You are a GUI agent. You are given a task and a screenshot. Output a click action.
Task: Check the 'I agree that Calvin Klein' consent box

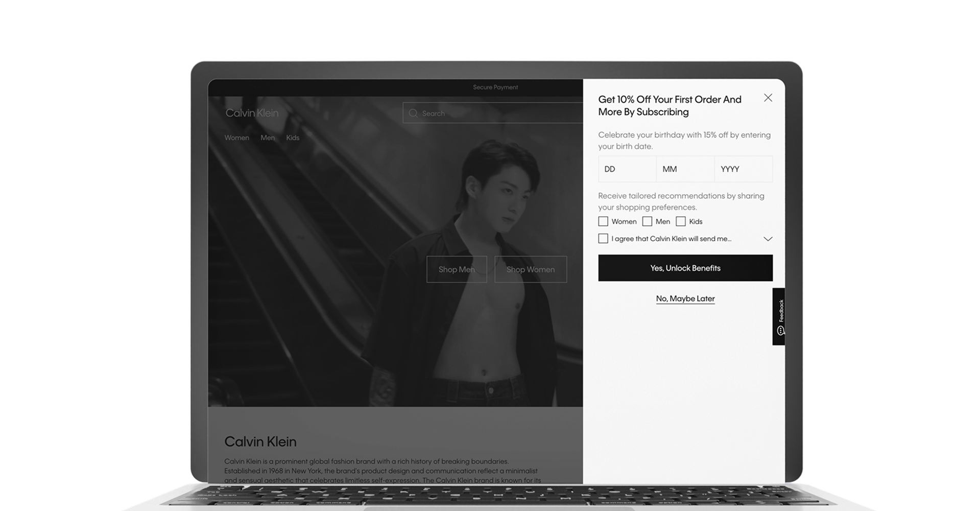click(x=603, y=239)
